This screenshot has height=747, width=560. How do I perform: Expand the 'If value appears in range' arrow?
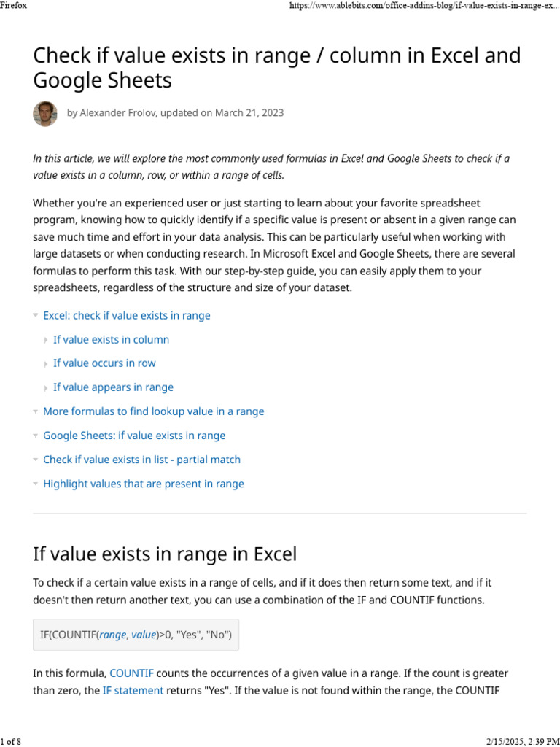[x=46, y=388]
